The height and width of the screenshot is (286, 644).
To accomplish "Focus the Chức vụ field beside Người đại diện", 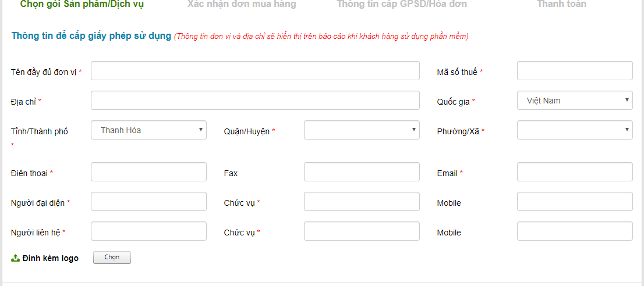I will [362, 201].
